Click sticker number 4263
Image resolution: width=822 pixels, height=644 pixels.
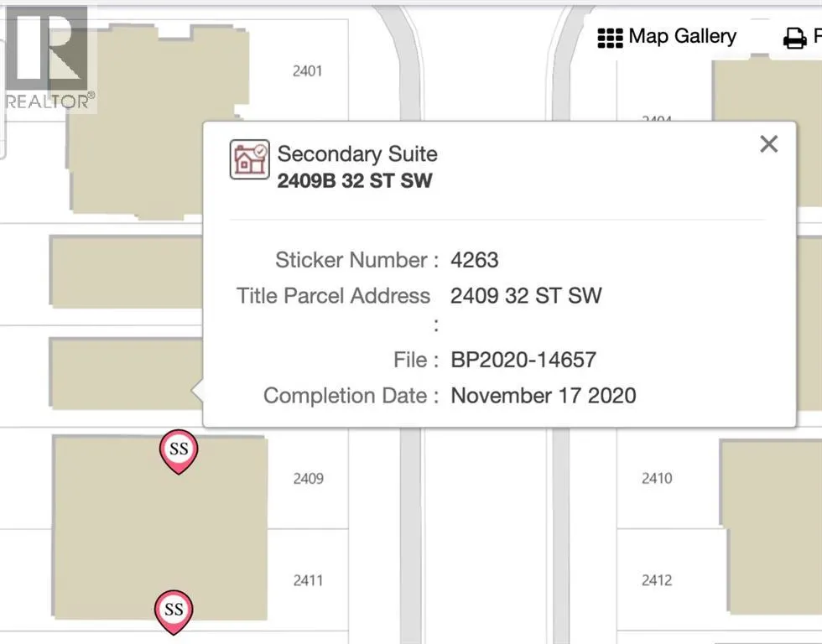click(x=474, y=260)
